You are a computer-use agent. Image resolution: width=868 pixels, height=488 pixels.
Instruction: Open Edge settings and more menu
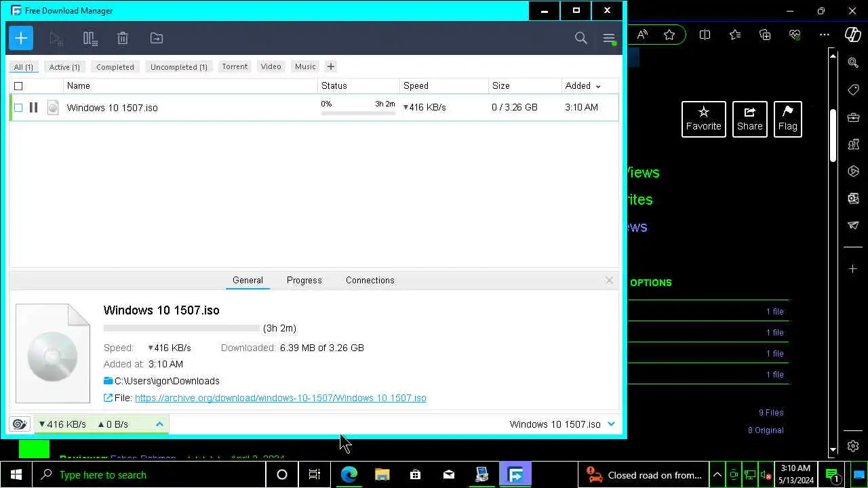[x=825, y=35]
